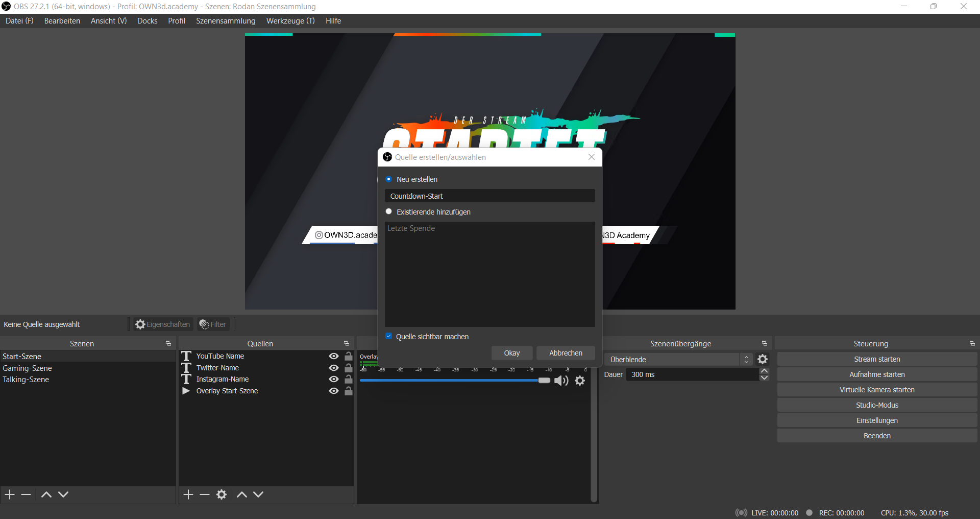Expand the Overlay Start-Szene group
This screenshot has height=519, width=980.
(x=186, y=391)
